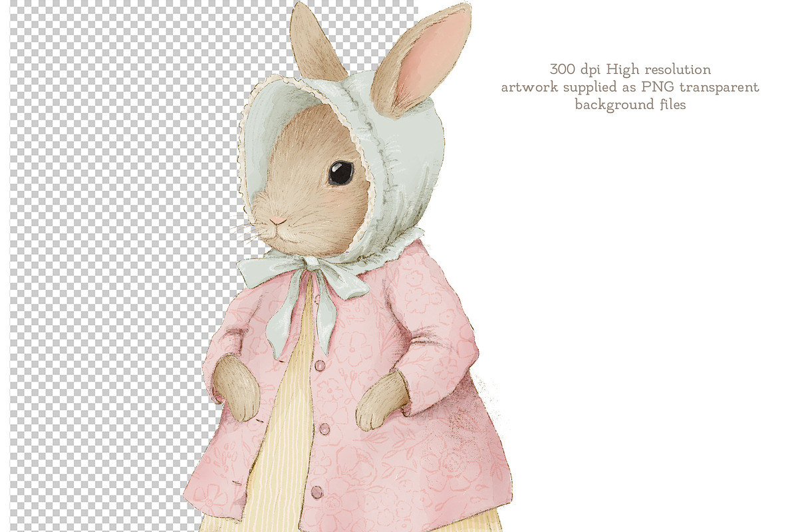Click the text "artwork supplied as PNG transparent"
Viewport: 798px width, 532px height.
click(x=630, y=88)
